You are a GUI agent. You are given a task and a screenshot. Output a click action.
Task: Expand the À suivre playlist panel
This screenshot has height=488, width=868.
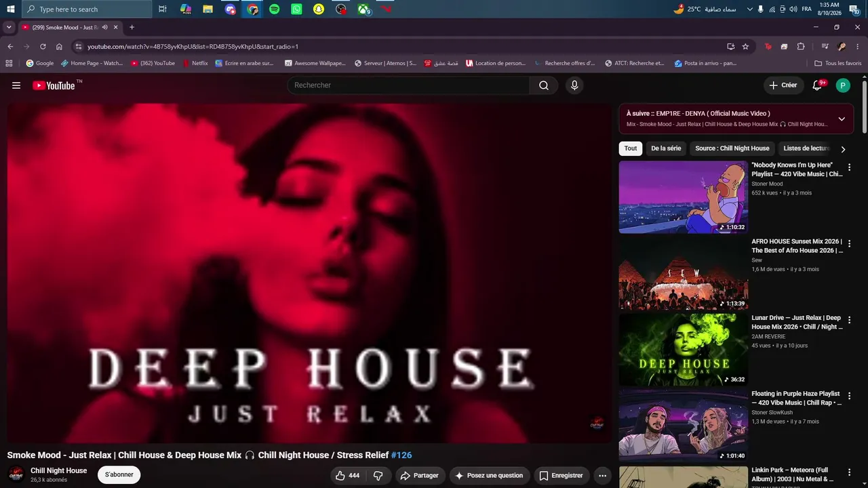click(842, 119)
